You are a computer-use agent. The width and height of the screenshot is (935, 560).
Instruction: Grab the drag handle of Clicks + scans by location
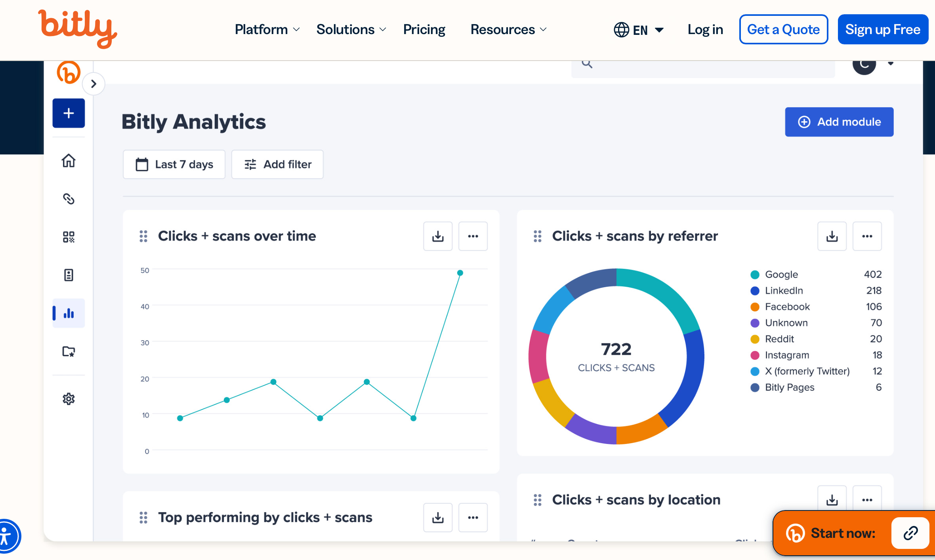[538, 500]
